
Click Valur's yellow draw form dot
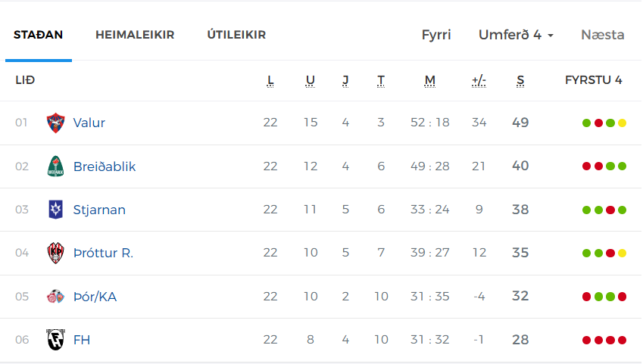tap(622, 123)
